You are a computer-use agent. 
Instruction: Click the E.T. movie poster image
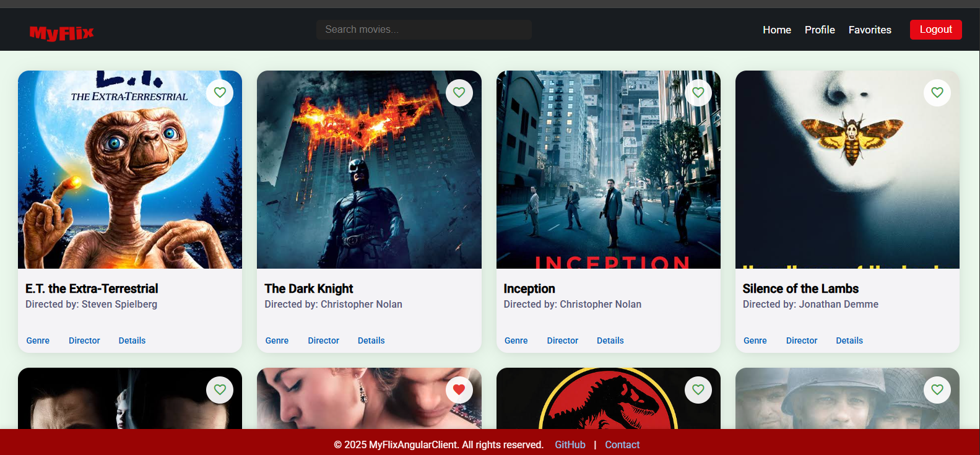pyautogui.click(x=130, y=170)
